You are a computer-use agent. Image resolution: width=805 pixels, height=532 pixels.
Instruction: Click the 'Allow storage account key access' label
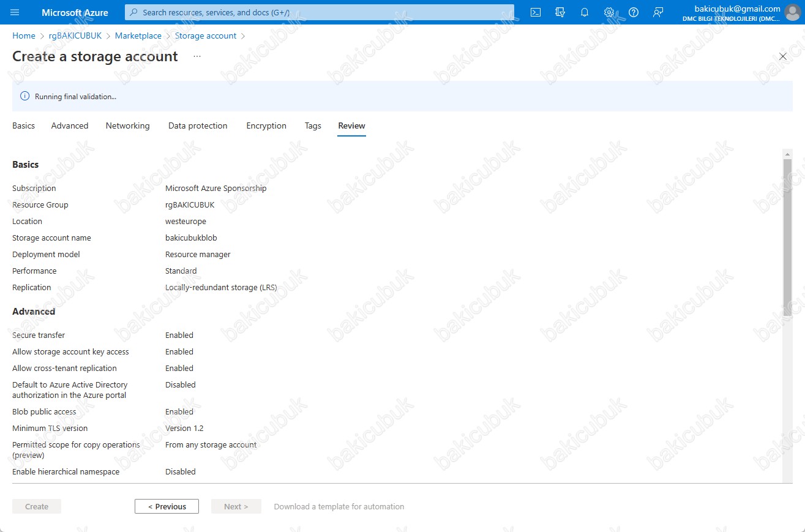point(70,352)
